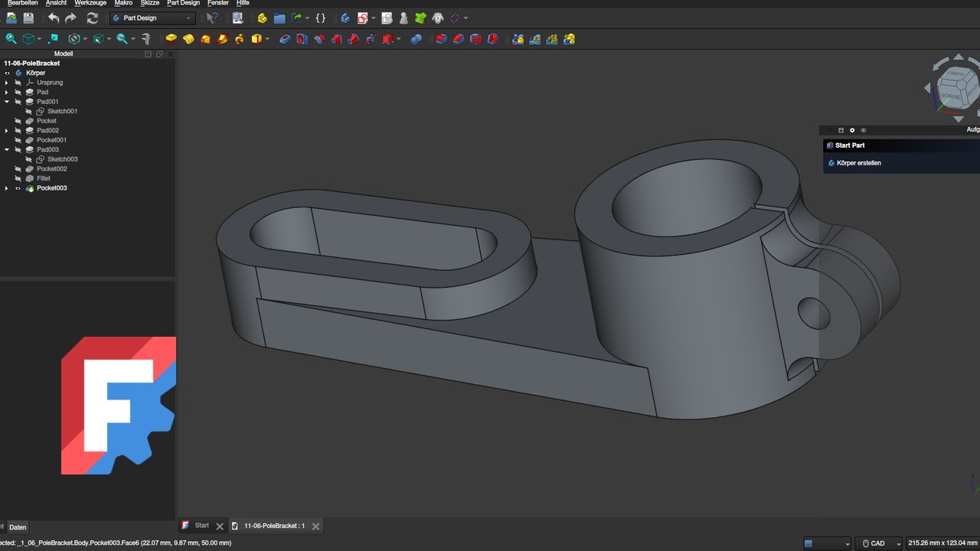Screen dimensions: 980x551
Task: Open the Skizze menu
Action: point(150,3)
